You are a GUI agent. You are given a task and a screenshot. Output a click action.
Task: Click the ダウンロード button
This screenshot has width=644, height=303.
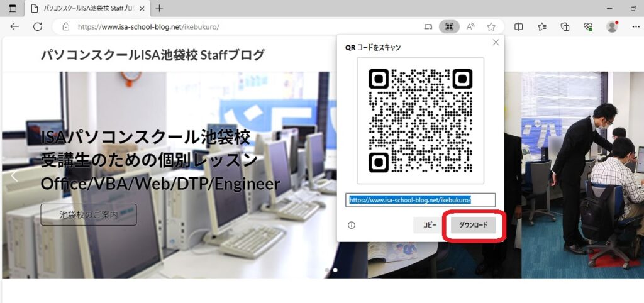(x=473, y=225)
